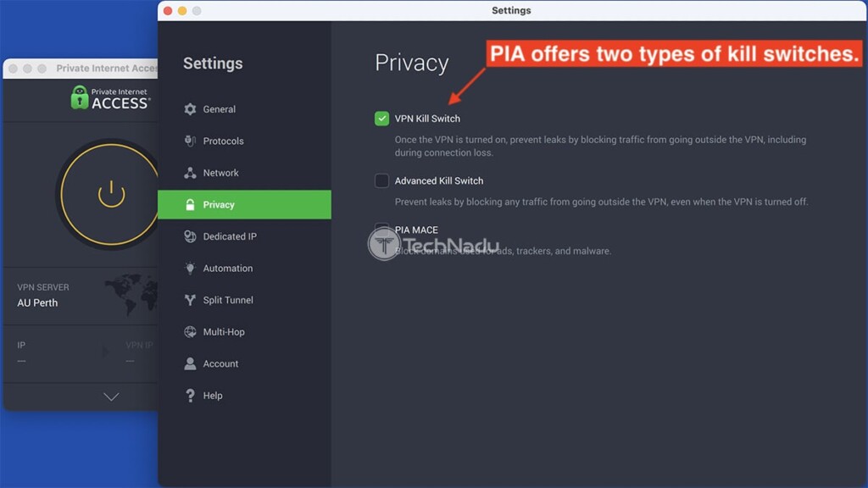Click the Private Internet Access window title
Image resolution: width=868 pixels, height=488 pixels.
[107, 68]
